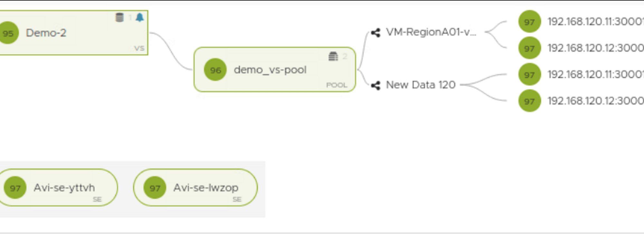Open server 192.168.120.11:30001 under VM-RegionA01-v...
Image resolution: width=644 pixels, height=234 pixels.
click(595, 22)
